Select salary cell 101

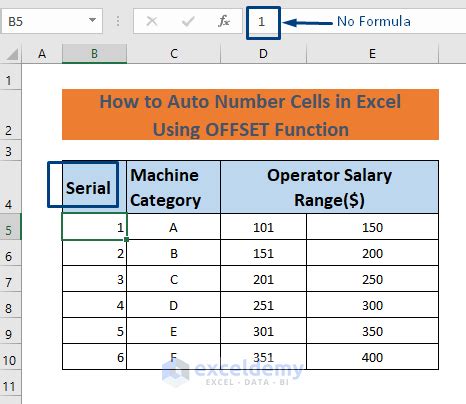pyautogui.click(x=263, y=227)
